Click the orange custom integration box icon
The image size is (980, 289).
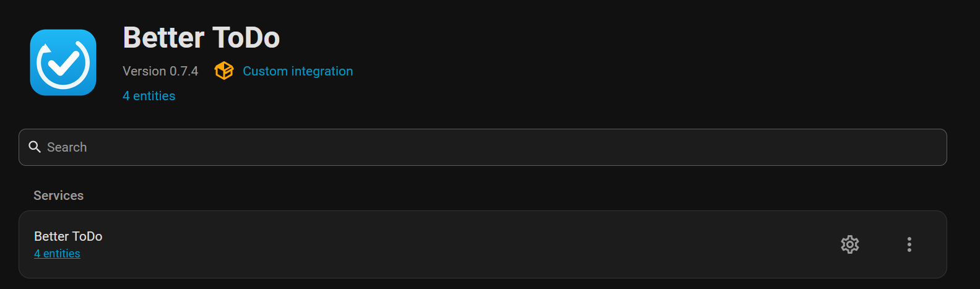point(224,71)
